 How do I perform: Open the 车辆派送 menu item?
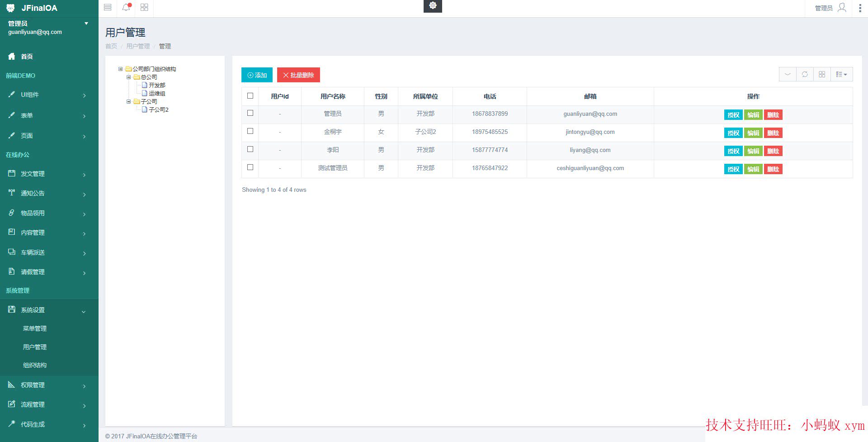pyautogui.click(x=33, y=252)
